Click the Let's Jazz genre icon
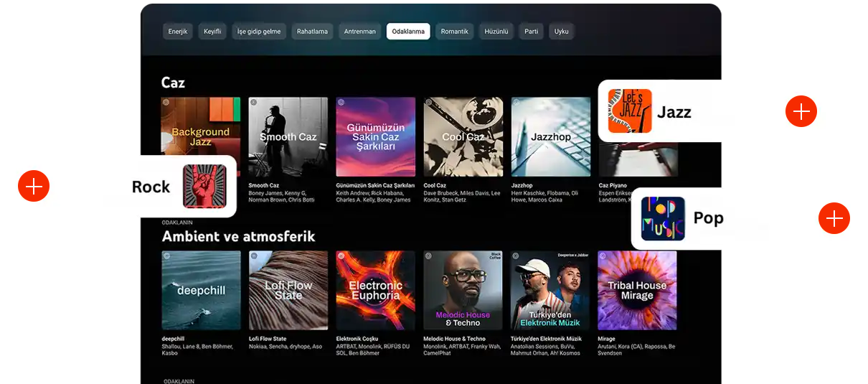 click(630, 111)
